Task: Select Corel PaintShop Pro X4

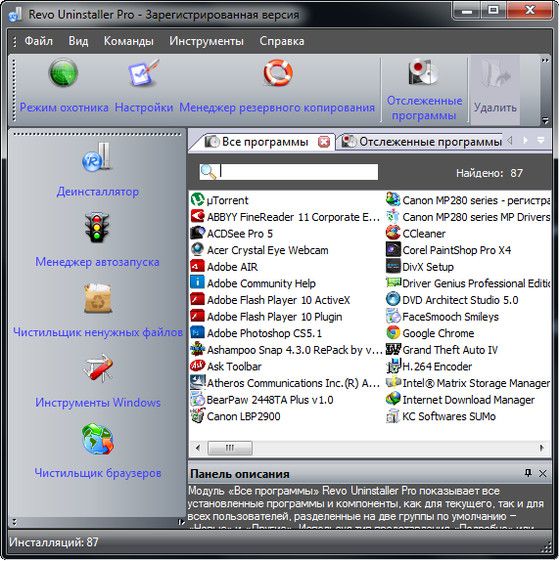Action: click(448, 250)
